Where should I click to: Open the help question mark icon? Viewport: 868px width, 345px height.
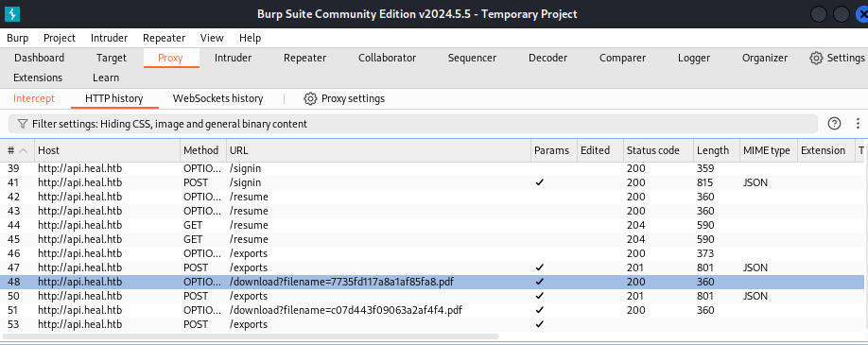834,124
